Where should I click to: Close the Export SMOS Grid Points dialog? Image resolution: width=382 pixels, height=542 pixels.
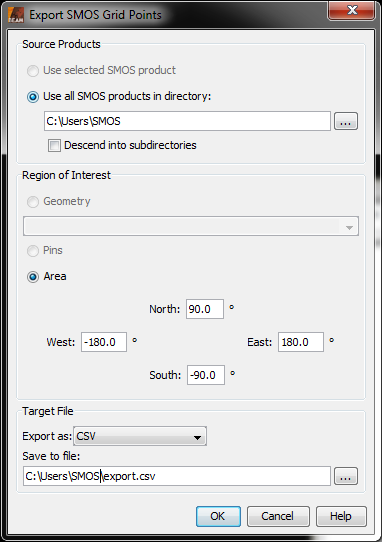point(352,10)
